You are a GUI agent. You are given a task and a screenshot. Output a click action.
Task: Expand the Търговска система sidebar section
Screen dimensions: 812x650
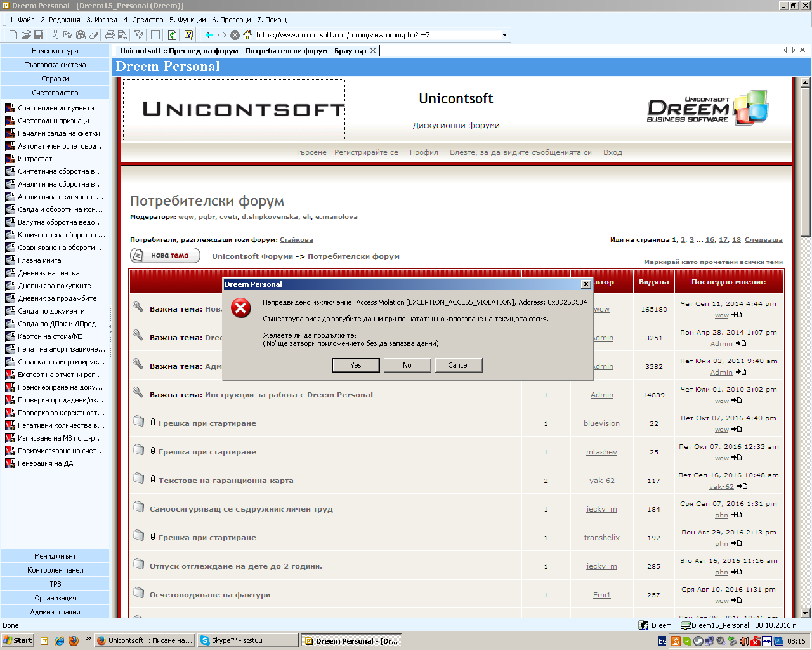[x=55, y=65]
